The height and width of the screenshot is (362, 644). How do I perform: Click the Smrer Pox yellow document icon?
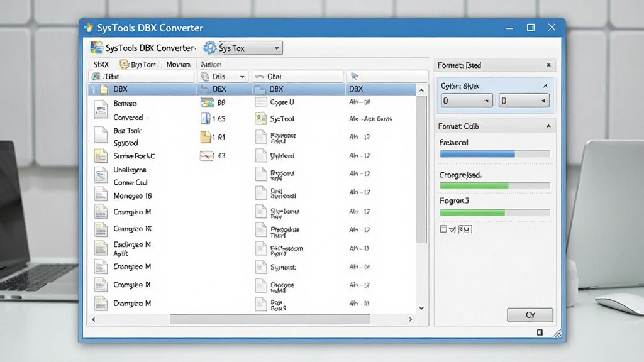101,156
